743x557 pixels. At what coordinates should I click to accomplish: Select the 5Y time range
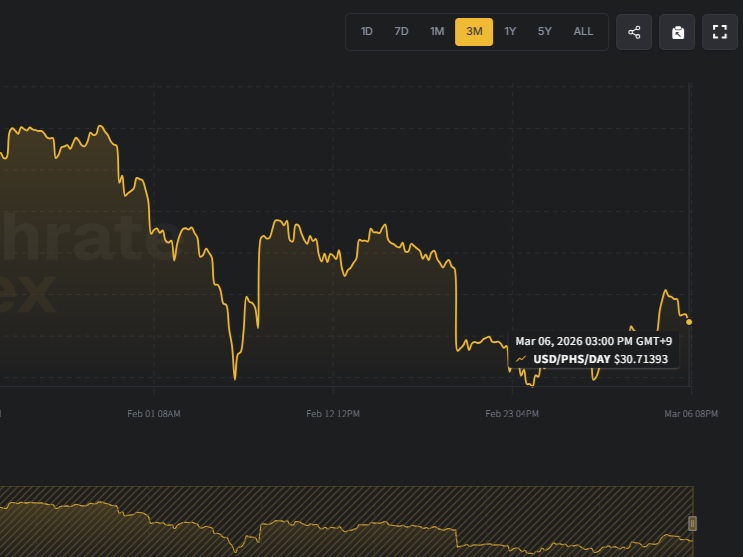coord(545,32)
